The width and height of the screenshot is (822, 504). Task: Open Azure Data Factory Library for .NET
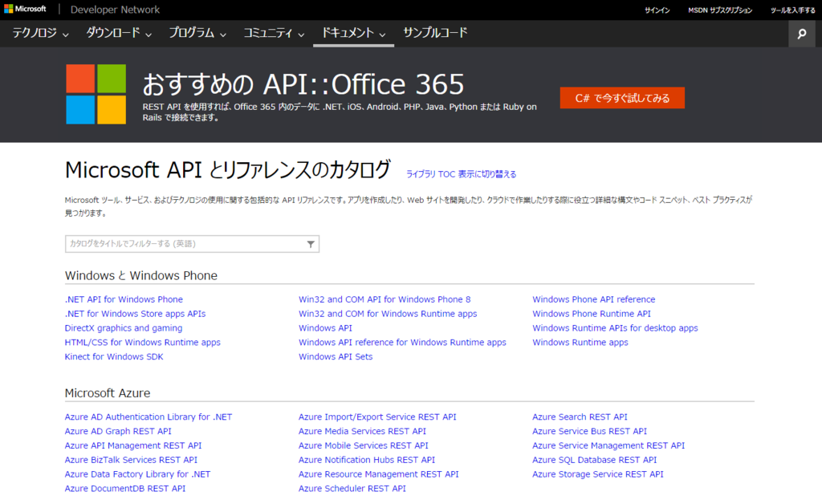coord(137,474)
